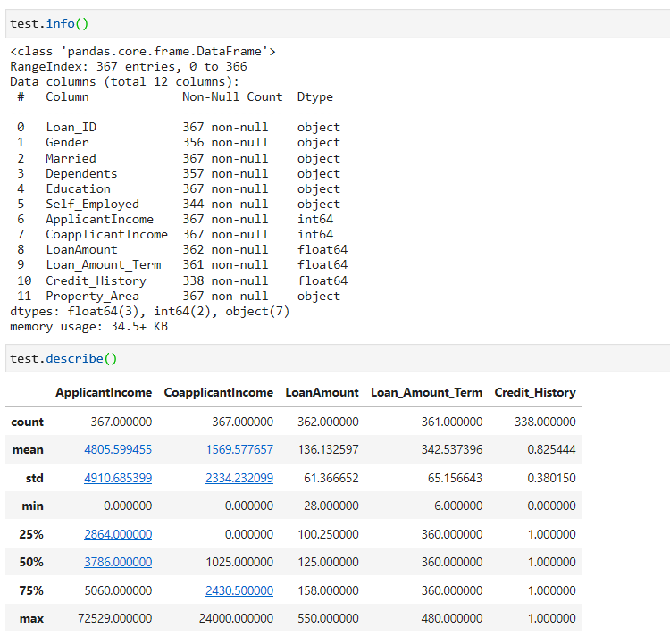Image resolution: width=670 pixels, height=644 pixels.
Task: Click the 'RangeIndex: 367 entries' line
Action: coord(128,67)
